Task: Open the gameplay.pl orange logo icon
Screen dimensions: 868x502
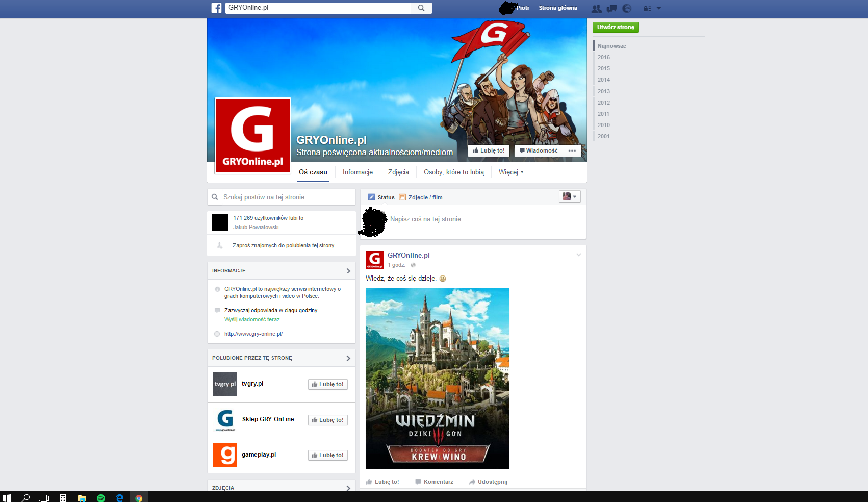Action: pos(225,455)
